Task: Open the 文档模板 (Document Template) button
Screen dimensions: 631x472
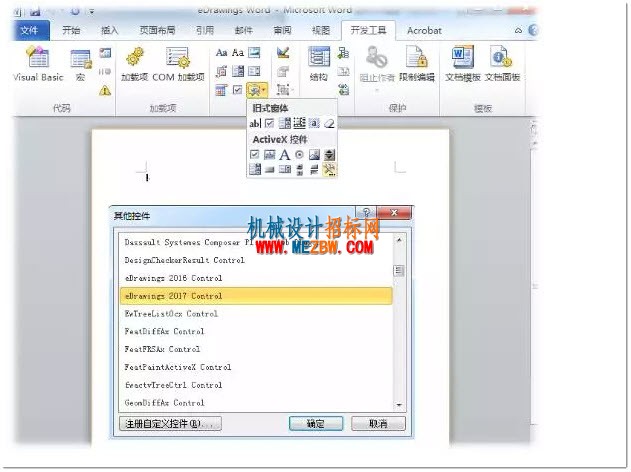Action: 462,64
